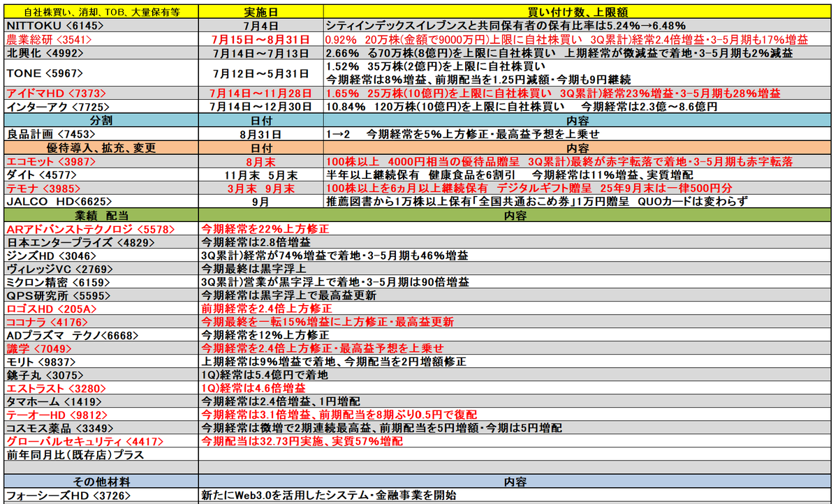Click the ジンズHD <3046> cell
Image resolution: width=838 pixels, height=504 pixels.
tap(101, 255)
